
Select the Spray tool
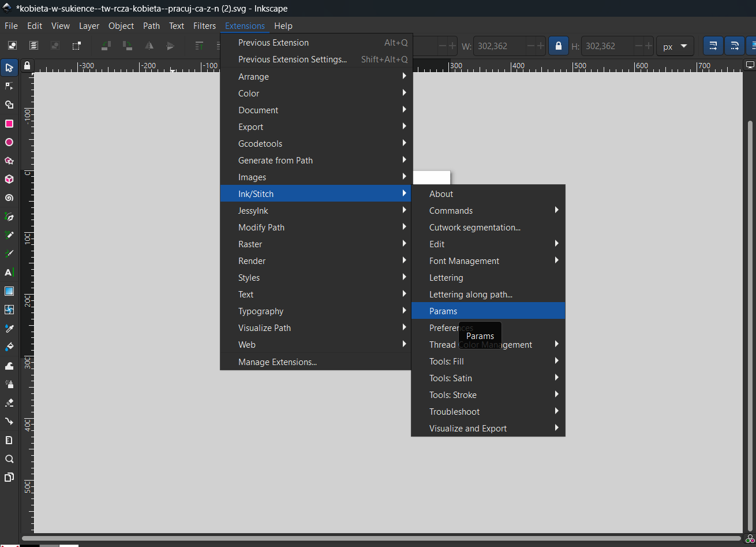(x=9, y=384)
